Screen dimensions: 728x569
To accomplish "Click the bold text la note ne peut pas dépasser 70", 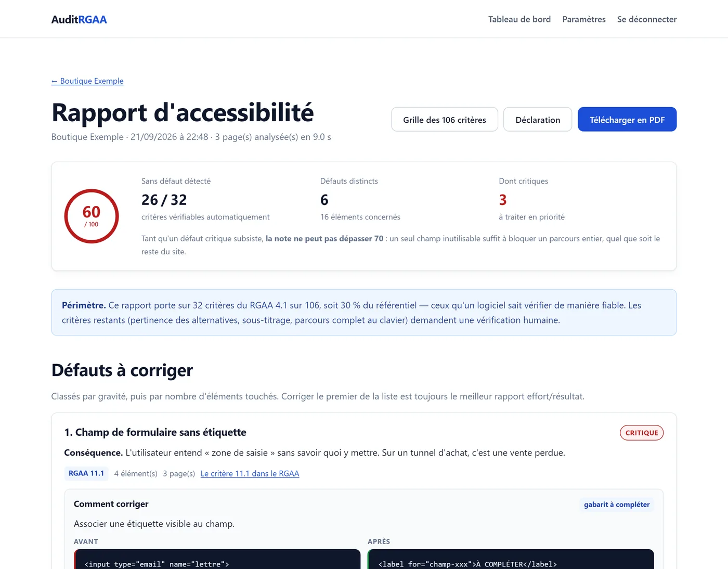I will coord(324,239).
